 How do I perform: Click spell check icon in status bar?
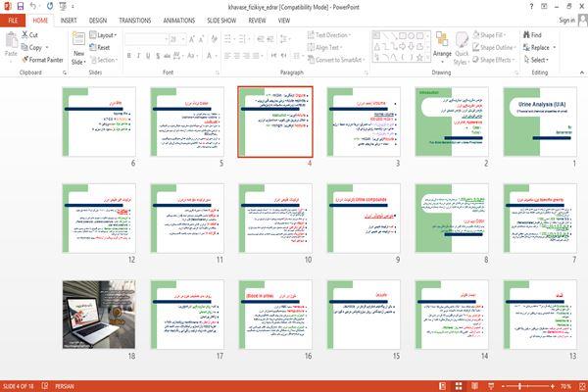tap(45, 385)
